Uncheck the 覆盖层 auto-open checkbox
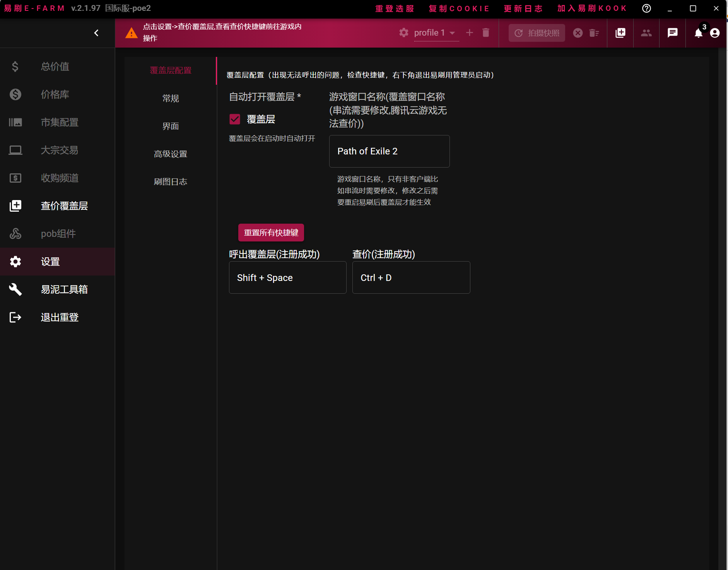The image size is (728, 570). (x=235, y=119)
